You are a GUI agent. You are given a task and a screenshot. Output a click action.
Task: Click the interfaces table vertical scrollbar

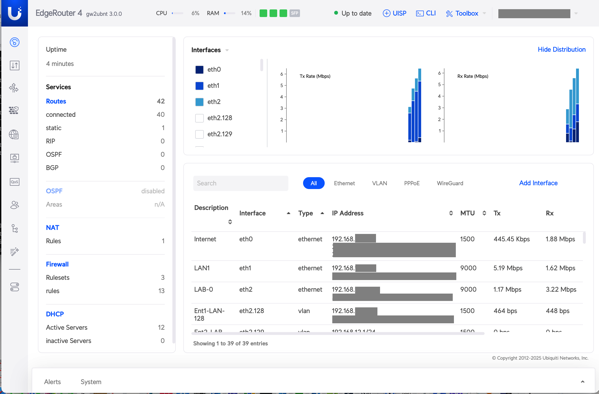pyautogui.click(x=584, y=237)
